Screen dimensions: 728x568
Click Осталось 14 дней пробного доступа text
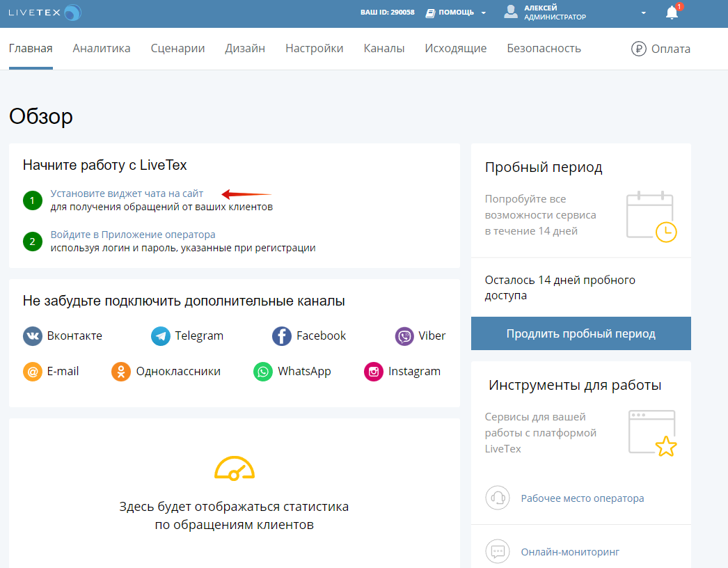(x=560, y=287)
